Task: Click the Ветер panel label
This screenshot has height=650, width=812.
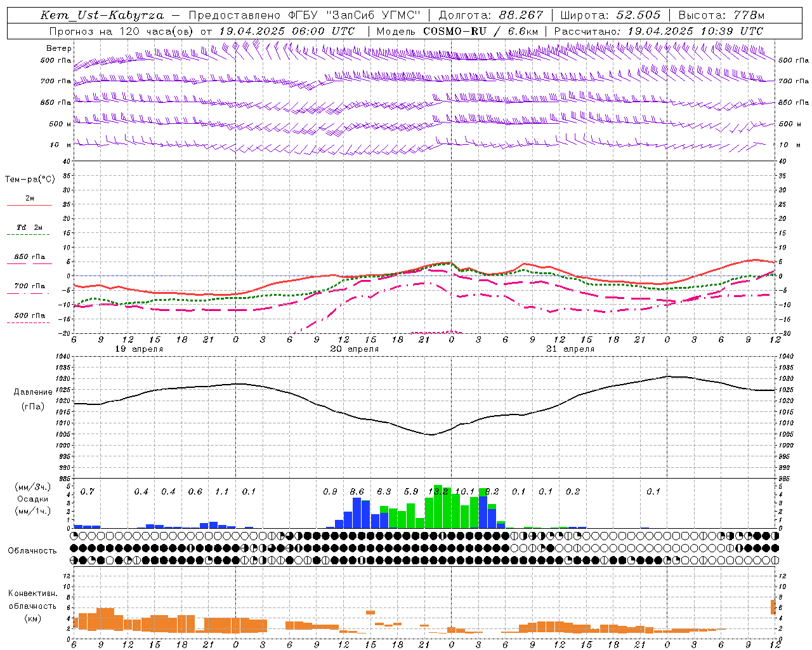Action: tap(59, 48)
